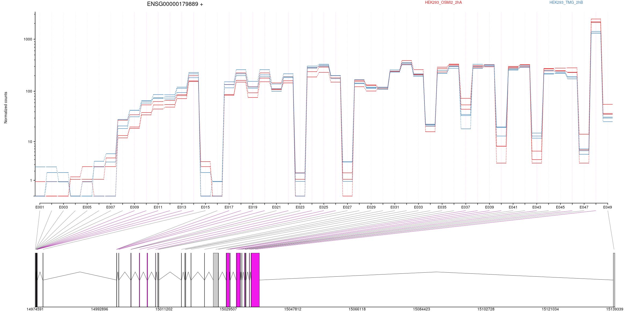Viewport: 644px width, 322px height.
Task: Select exon label E007
Action: tap(111, 207)
